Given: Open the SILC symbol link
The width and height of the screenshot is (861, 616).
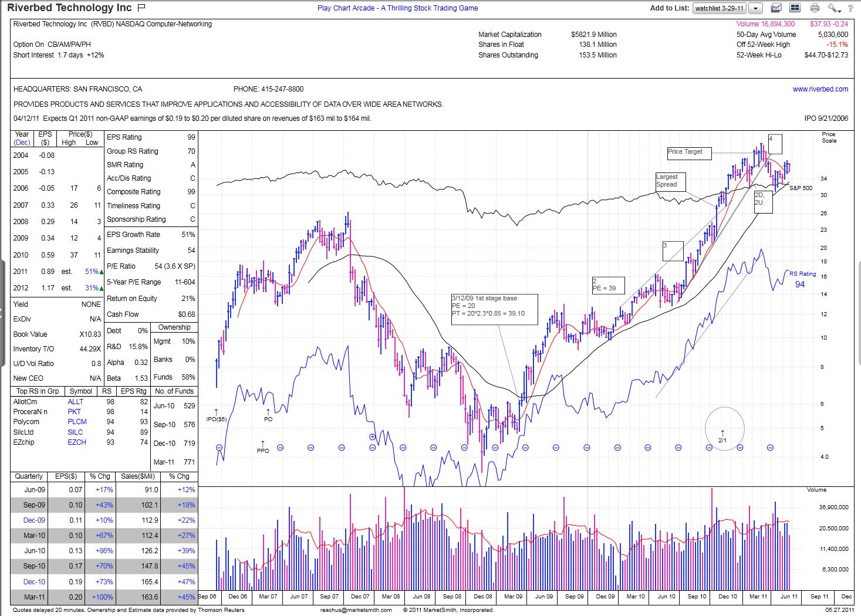Looking at the screenshot, I should pos(75,432).
